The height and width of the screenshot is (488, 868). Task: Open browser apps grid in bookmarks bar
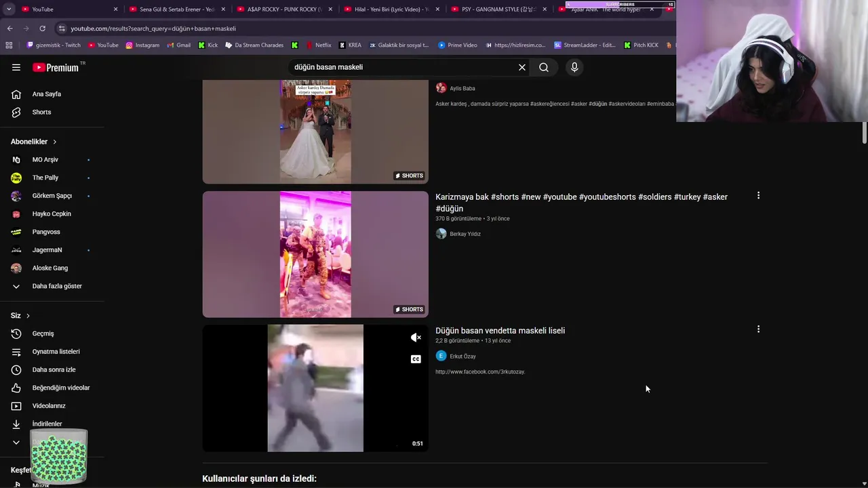[9, 45]
